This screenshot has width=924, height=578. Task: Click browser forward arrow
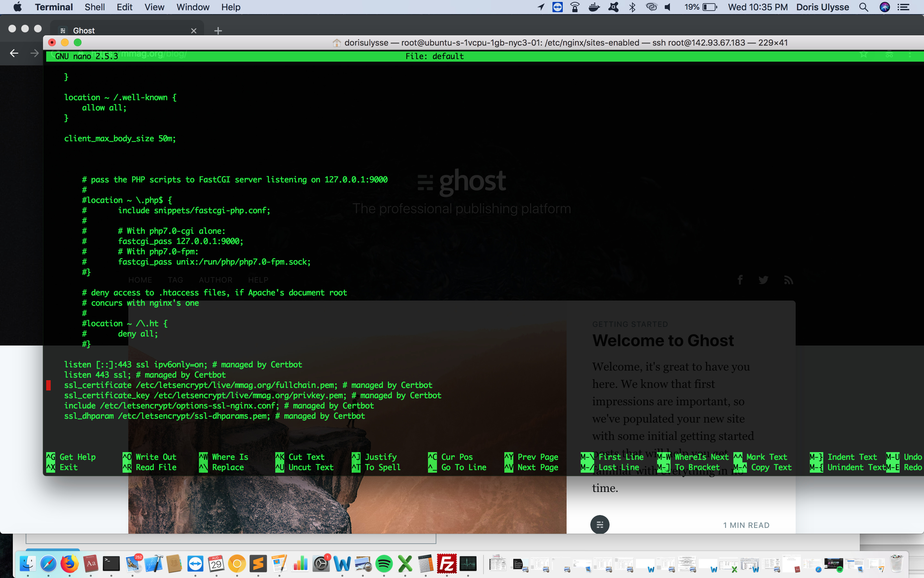tap(34, 53)
